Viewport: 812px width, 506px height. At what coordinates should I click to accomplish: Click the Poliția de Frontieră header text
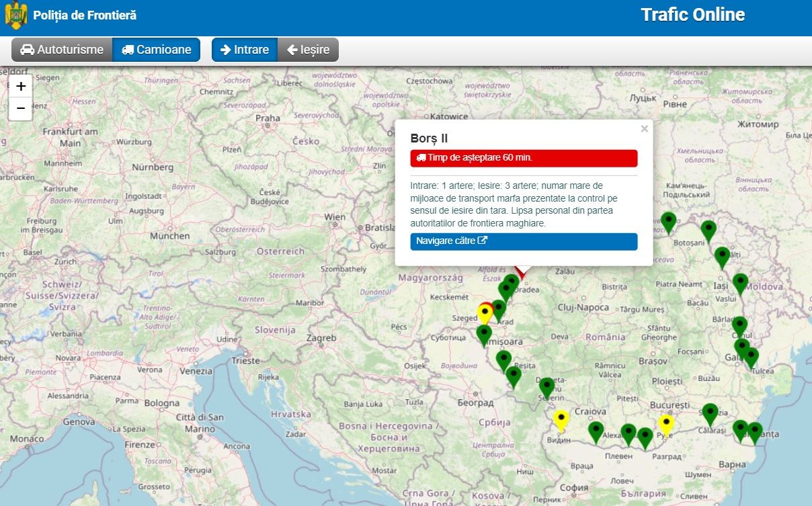(x=85, y=15)
